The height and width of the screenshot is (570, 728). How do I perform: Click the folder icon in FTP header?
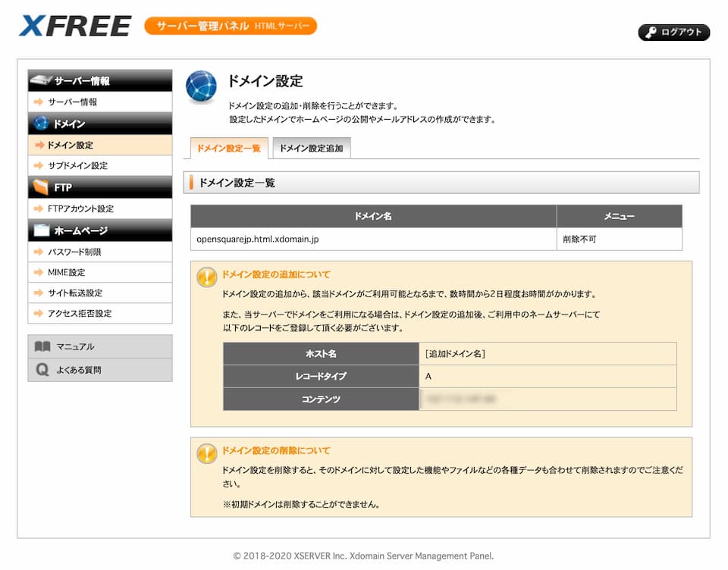(x=41, y=187)
